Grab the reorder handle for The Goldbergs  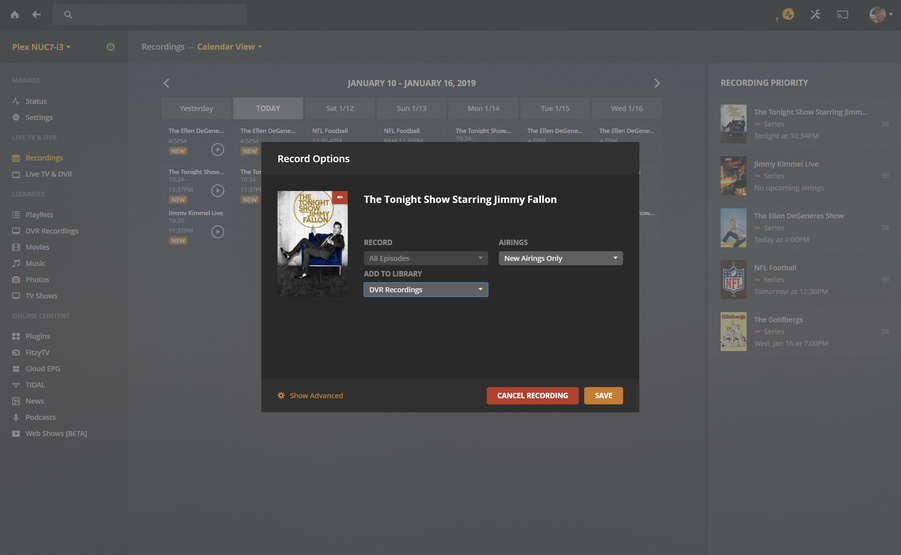(x=885, y=332)
